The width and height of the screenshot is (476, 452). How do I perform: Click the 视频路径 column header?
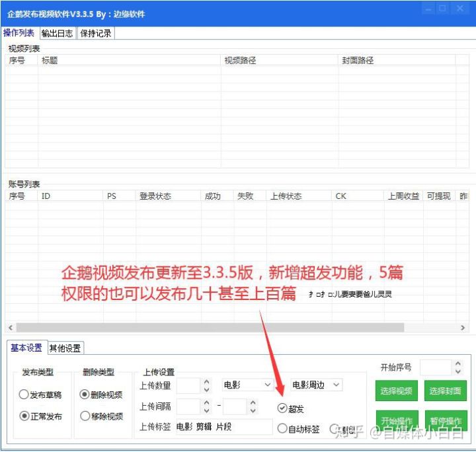[280, 60]
